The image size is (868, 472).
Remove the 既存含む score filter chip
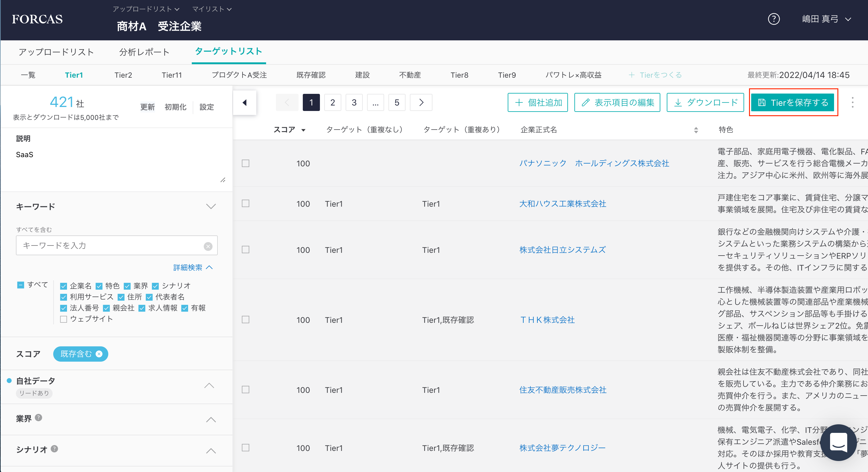99,354
